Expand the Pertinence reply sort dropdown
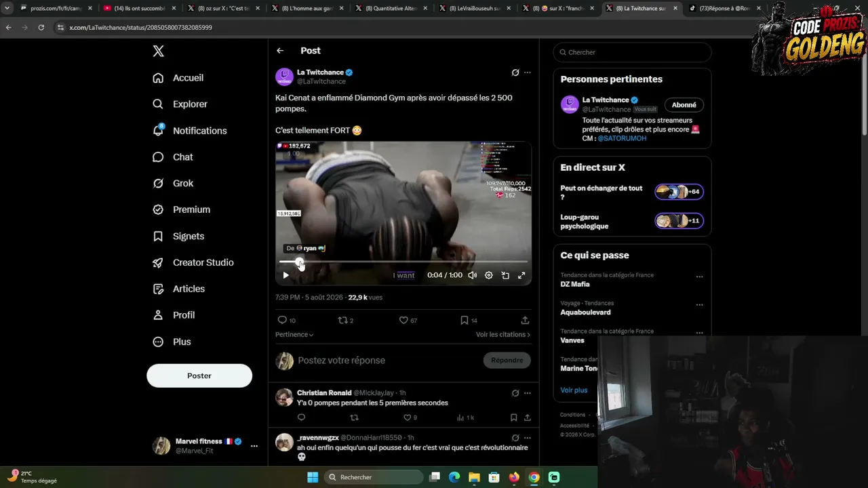 tap(294, 335)
